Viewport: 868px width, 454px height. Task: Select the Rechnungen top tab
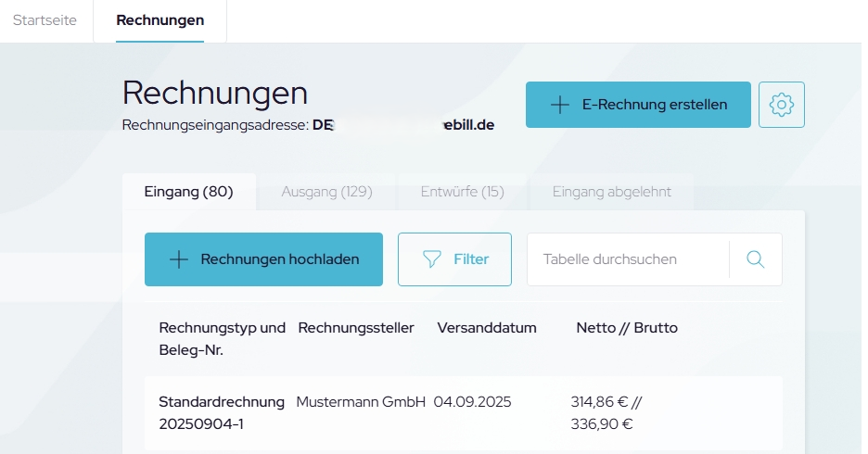click(160, 20)
